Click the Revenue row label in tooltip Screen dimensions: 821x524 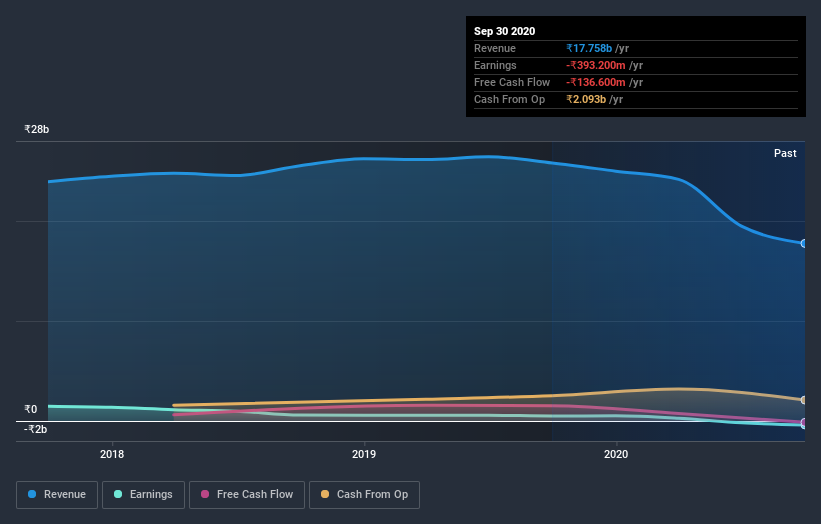coord(495,48)
